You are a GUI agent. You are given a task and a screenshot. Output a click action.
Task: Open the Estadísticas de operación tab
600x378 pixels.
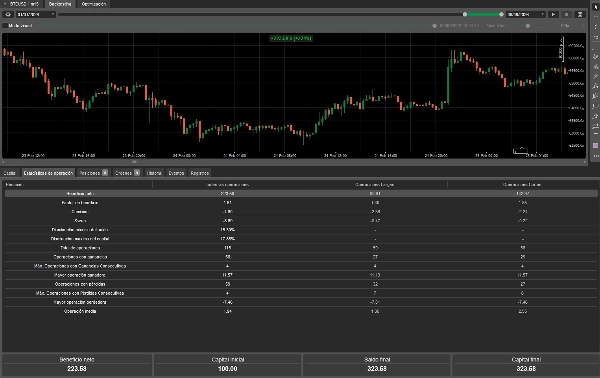48,173
